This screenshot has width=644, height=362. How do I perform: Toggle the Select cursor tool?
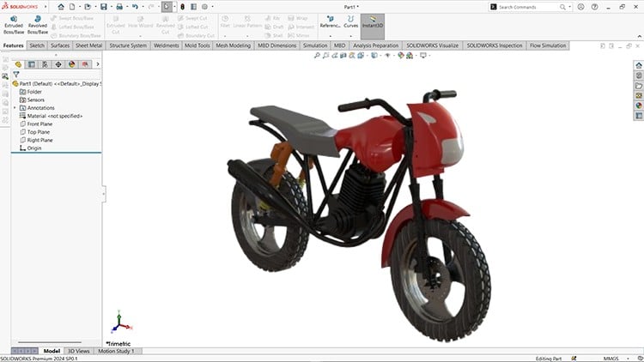click(x=167, y=7)
